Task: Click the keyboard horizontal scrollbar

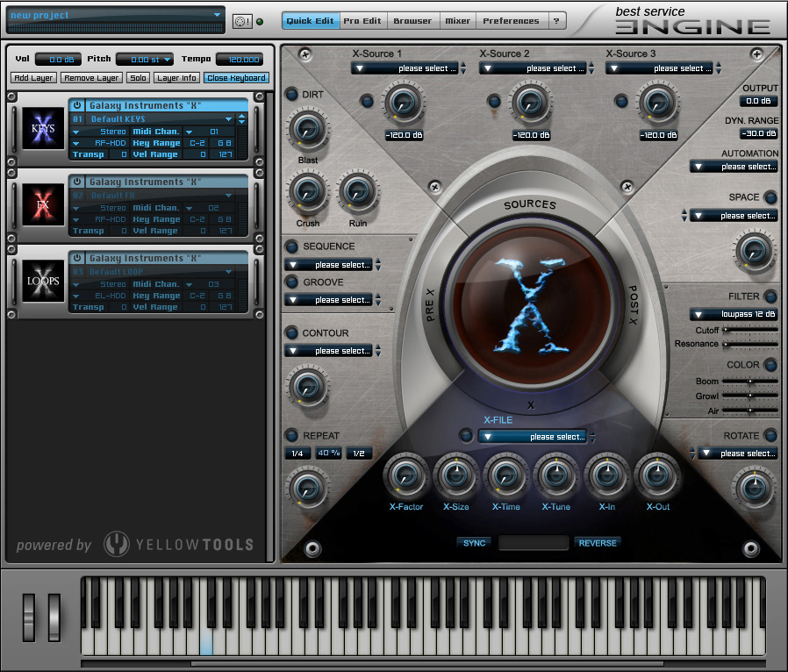Action: [427, 663]
